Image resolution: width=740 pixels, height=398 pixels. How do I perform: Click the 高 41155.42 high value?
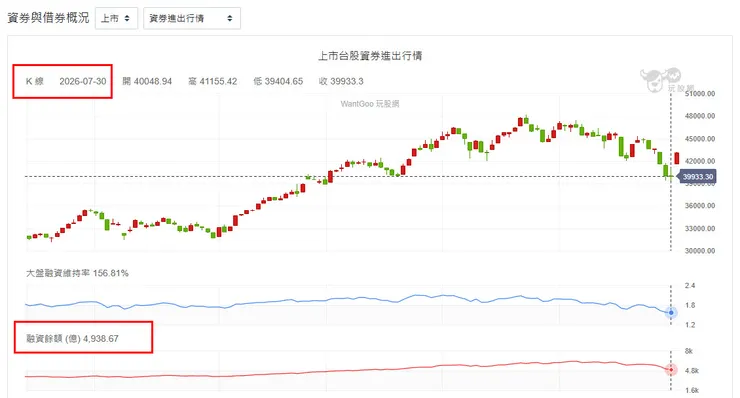[212, 81]
